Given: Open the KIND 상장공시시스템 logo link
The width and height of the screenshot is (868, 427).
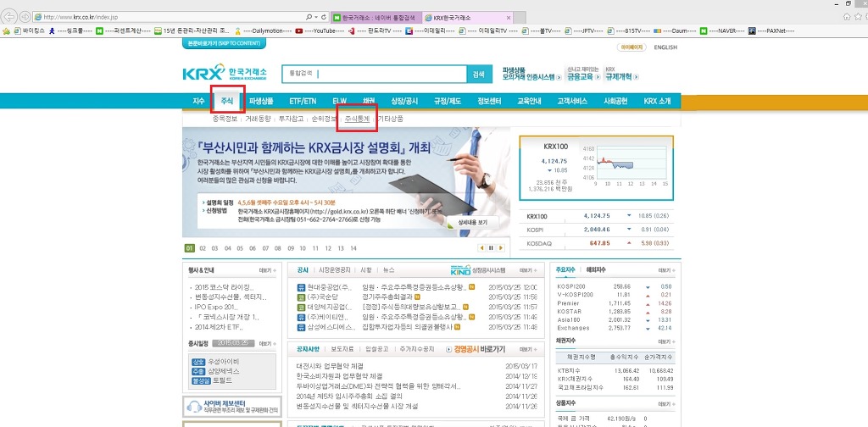Looking at the screenshot, I should click(478, 270).
